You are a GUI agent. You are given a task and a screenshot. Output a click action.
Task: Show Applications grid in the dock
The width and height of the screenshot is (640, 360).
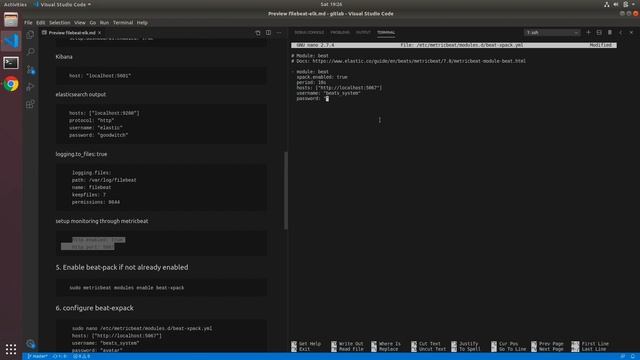click(x=11, y=349)
